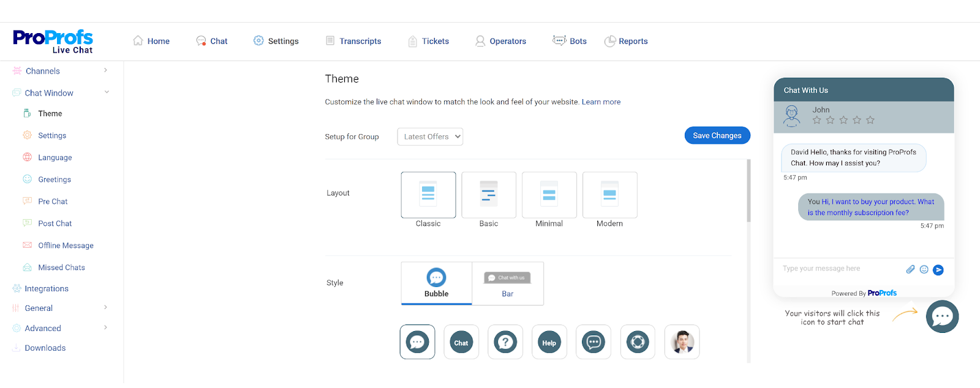
Task: Click the Reports pie chart icon
Action: coord(610,41)
